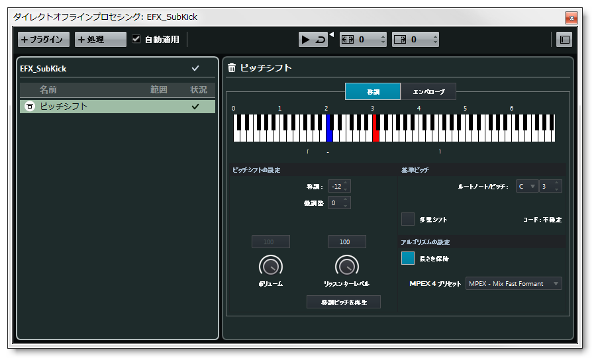598x364 pixels.
Task: Adjust the tail value stepper
Action: point(436,39)
